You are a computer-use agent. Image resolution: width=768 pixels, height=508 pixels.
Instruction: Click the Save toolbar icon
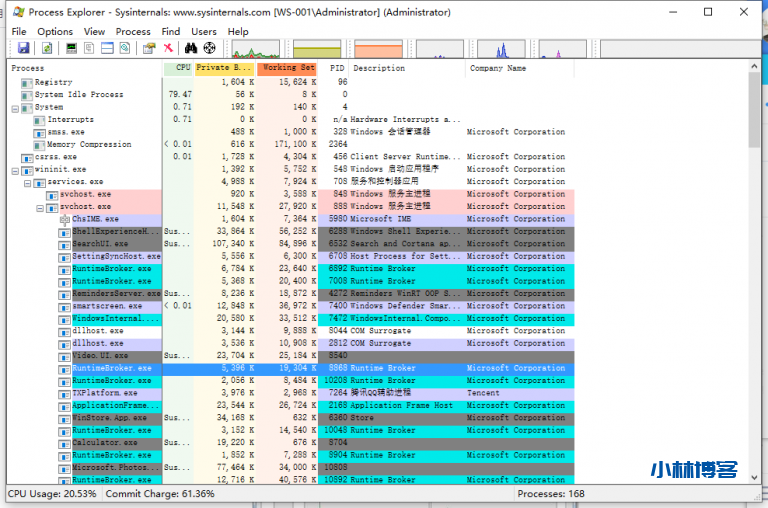tap(22, 48)
